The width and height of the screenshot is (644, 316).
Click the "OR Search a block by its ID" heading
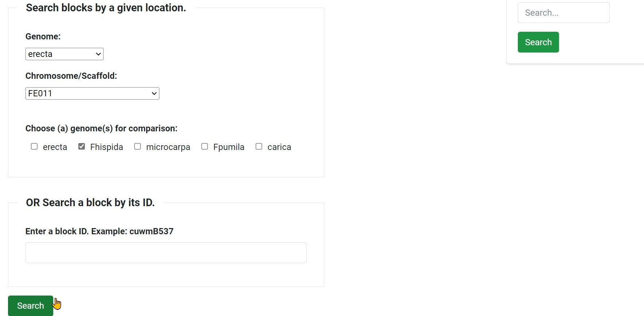90,203
